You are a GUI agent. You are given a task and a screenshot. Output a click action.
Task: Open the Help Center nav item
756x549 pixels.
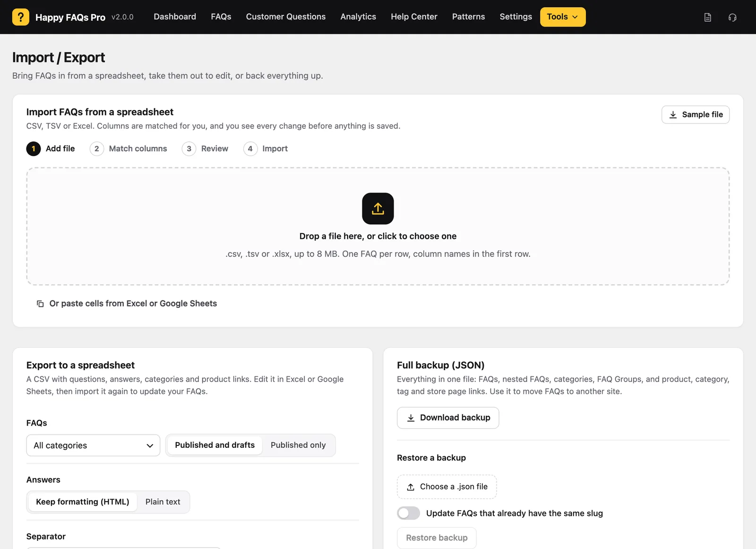click(414, 17)
